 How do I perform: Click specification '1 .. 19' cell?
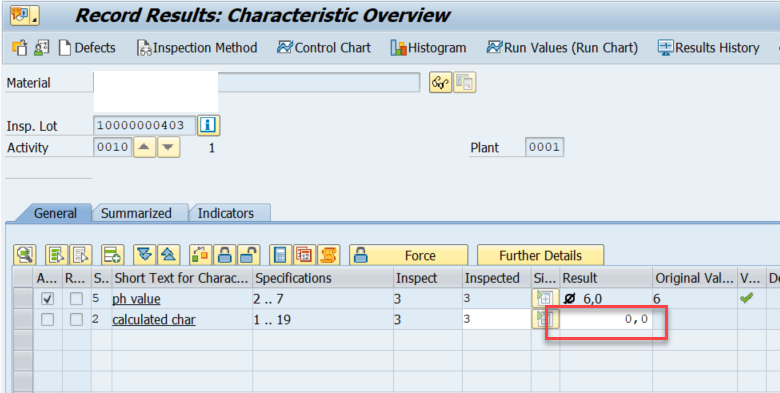(323, 319)
